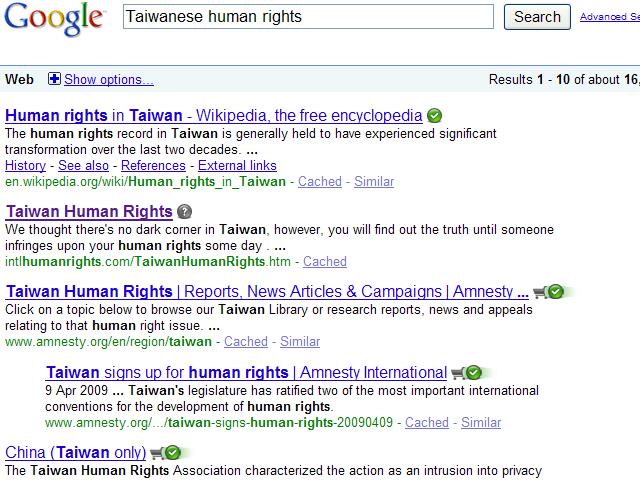
Task: Open the See also sublink
Action: pos(83,165)
